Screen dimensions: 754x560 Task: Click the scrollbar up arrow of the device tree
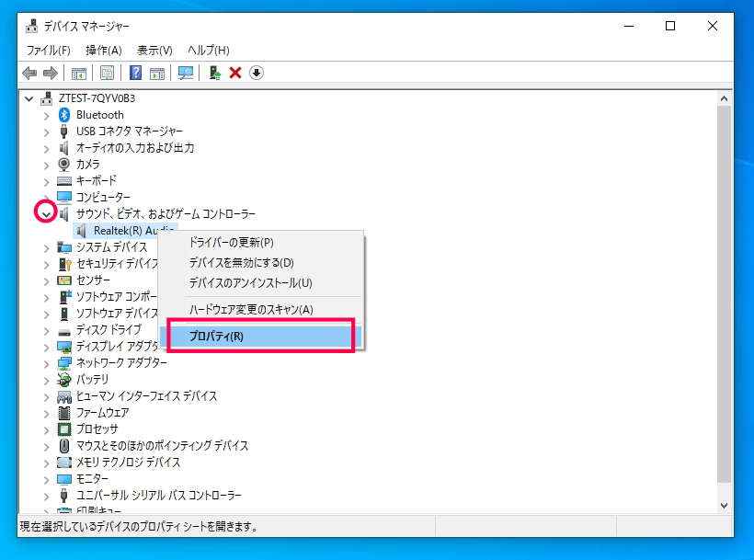tap(725, 98)
